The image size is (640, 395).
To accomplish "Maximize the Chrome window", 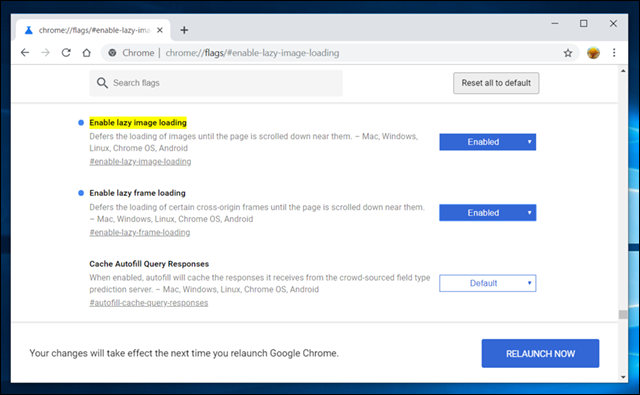I will [x=584, y=24].
